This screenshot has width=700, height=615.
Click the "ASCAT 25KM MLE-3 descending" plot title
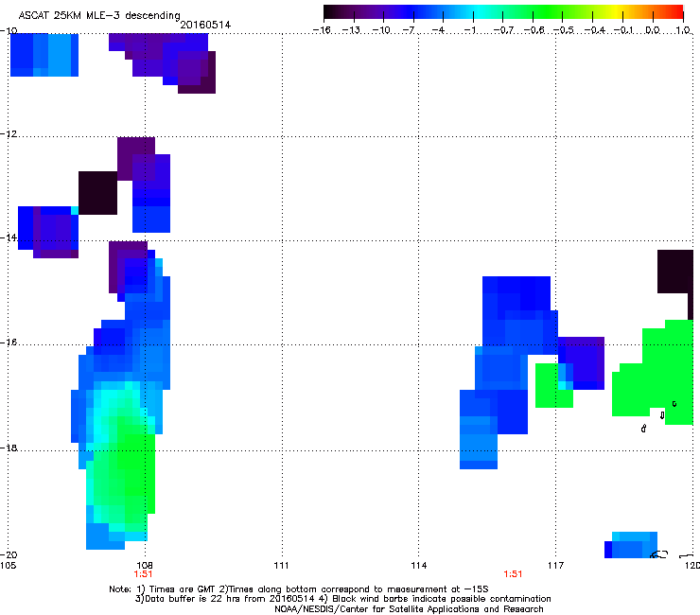[99, 15]
